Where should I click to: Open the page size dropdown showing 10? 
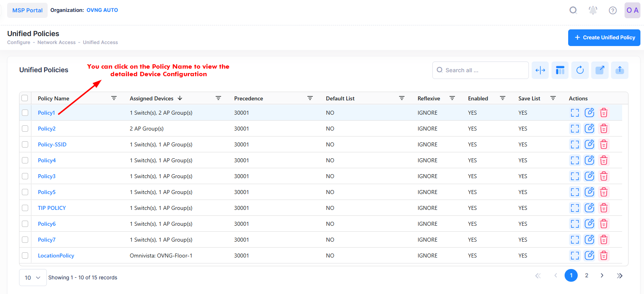33,278
